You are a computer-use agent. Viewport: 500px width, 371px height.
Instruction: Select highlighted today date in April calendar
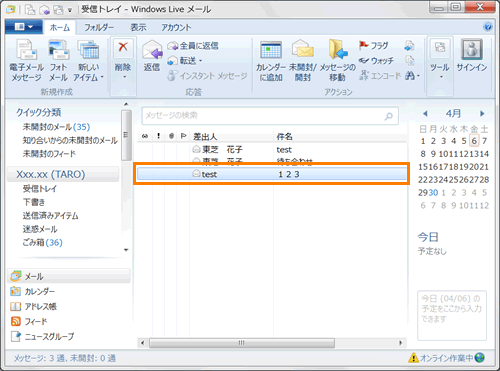tap(474, 141)
